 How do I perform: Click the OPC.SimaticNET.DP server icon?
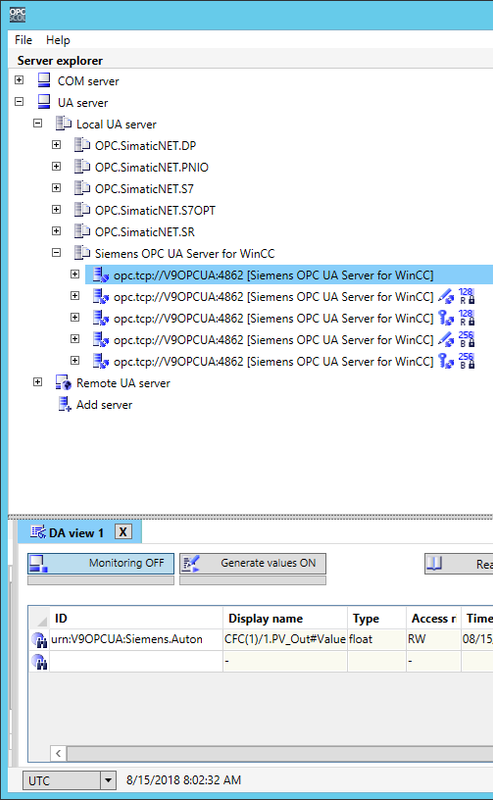[x=82, y=145]
